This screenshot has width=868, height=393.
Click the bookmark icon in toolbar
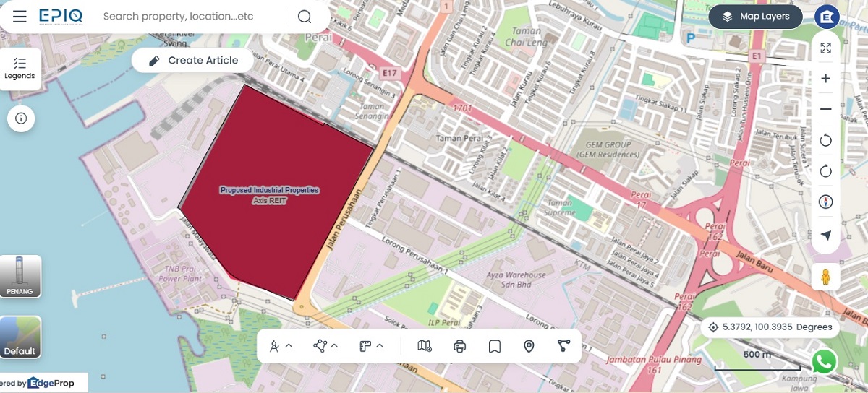[495, 347]
